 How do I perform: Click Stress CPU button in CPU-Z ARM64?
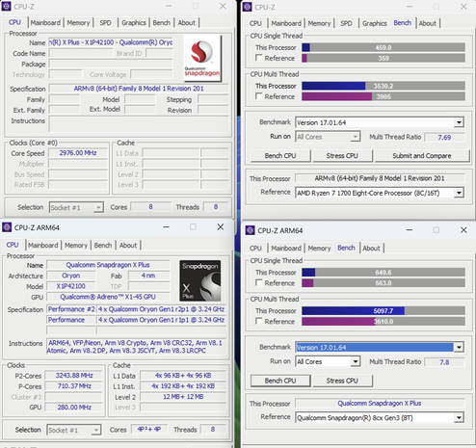click(x=342, y=381)
